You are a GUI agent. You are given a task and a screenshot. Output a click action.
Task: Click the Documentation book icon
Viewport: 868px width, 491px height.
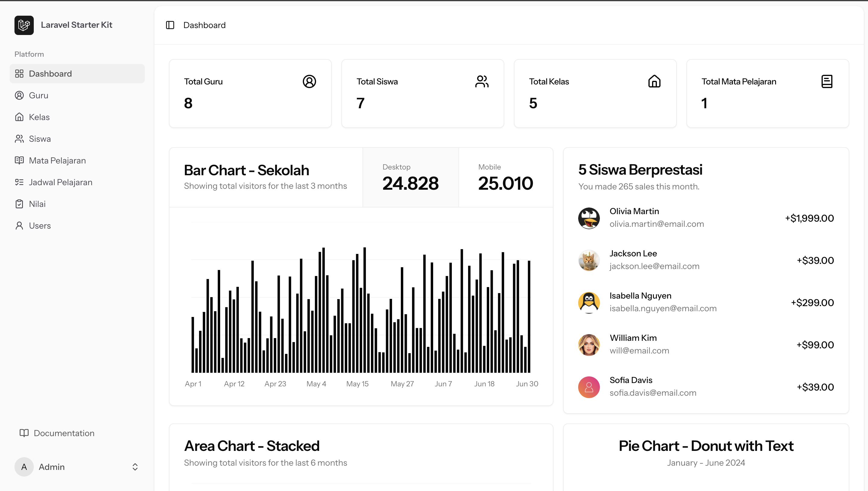tap(24, 433)
